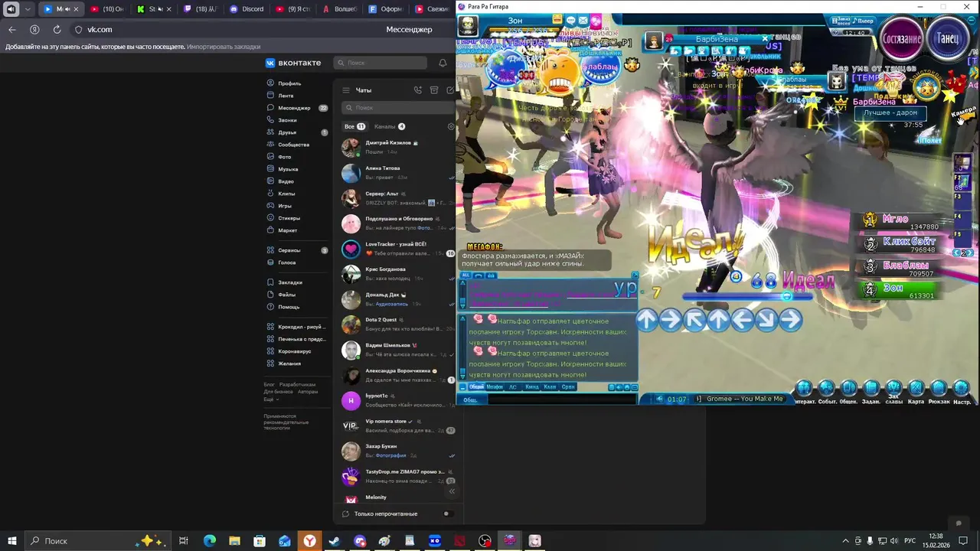Go back in the browser
This screenshot has height=551, width=980.
(x=11, y=29)
